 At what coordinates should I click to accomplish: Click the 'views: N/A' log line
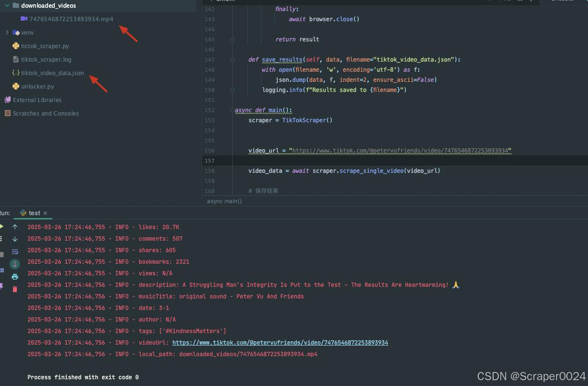point(100,273)
